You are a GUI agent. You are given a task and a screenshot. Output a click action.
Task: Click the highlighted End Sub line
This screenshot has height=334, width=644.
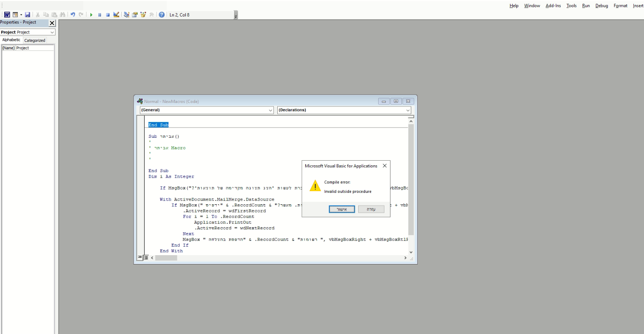pyautogui.click(x=159, y=125)
